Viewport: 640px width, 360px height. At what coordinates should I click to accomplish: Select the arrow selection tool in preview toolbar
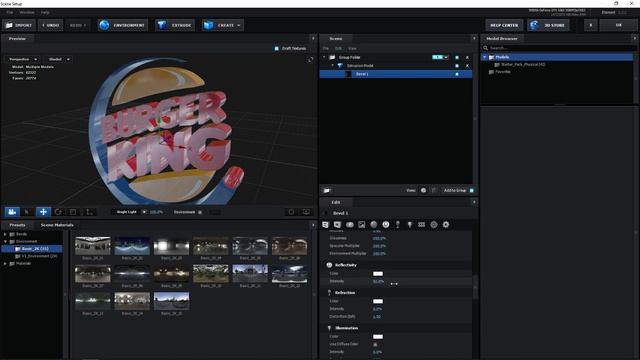click(27, 212)
